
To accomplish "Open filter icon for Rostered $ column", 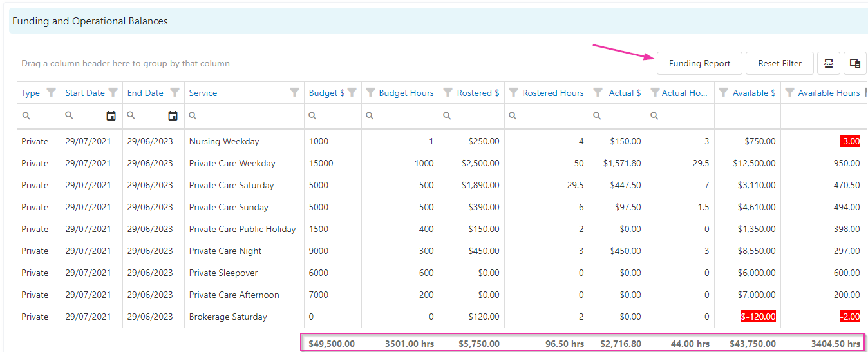I will coord(448,92).
